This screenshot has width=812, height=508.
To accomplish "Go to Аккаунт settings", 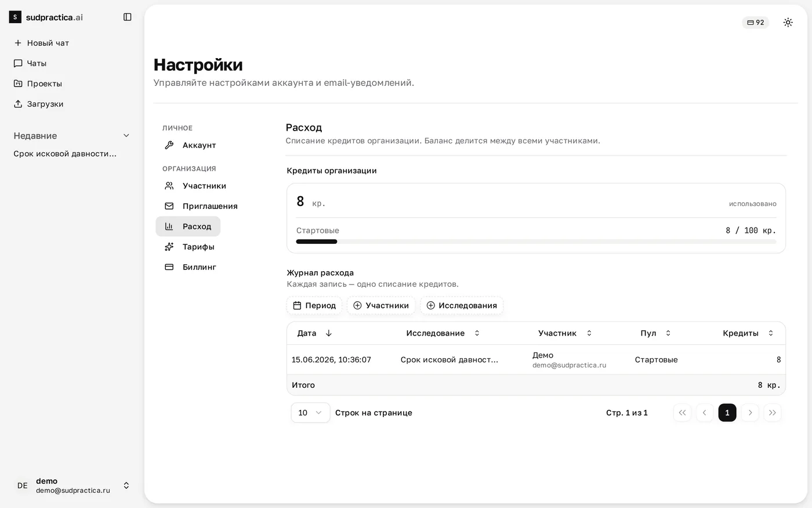I will tap(190, 145).
